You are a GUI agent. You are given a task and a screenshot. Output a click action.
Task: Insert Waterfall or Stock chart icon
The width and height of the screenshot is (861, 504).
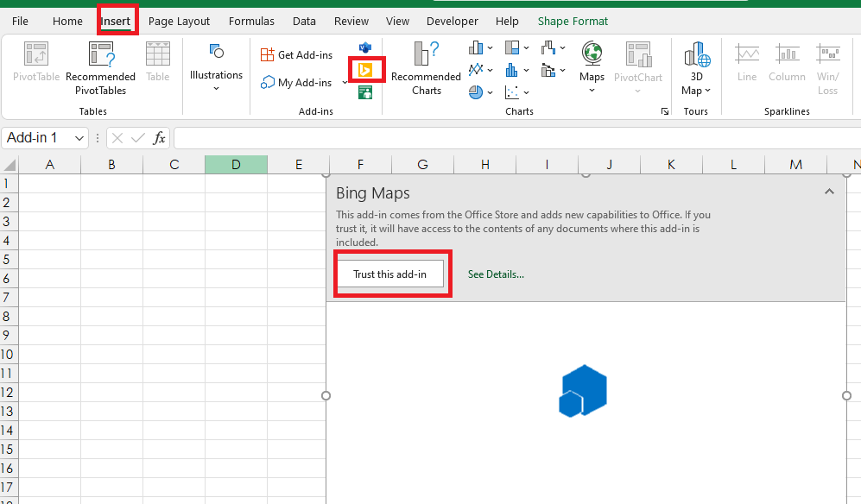pyautogui.click(x=548, y=47)
